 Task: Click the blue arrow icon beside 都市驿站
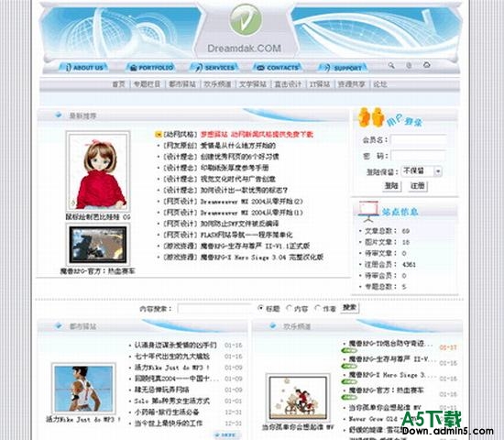pos(59,325)
